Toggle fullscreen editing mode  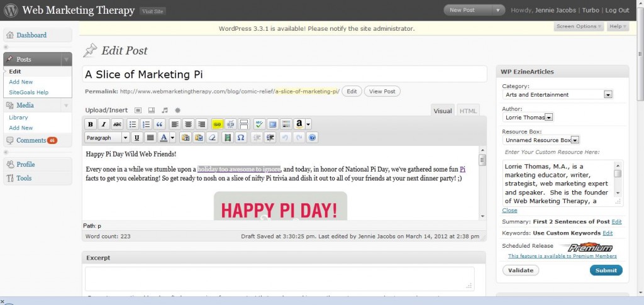[272, 124]
